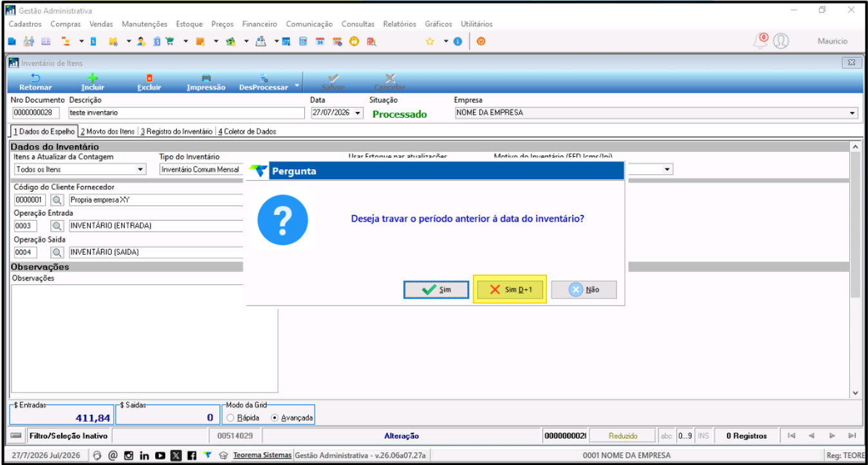Viewport: 868px width, 465px height.
Task: Click the Reduzido status button
Action: (x=623, y=435)
